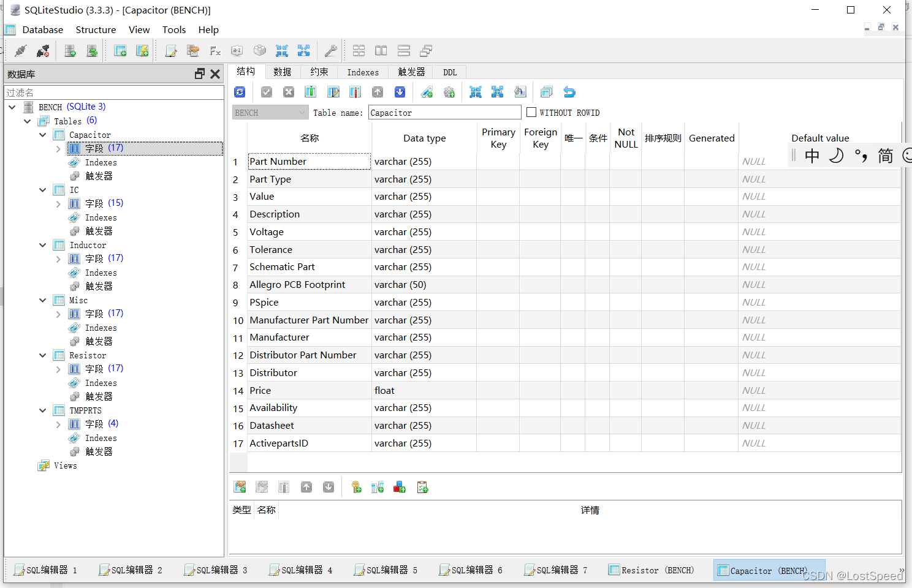Switch to SQL编辑器 1 window tab
This screenshot has width=912, height=588.
pos(46,570)
